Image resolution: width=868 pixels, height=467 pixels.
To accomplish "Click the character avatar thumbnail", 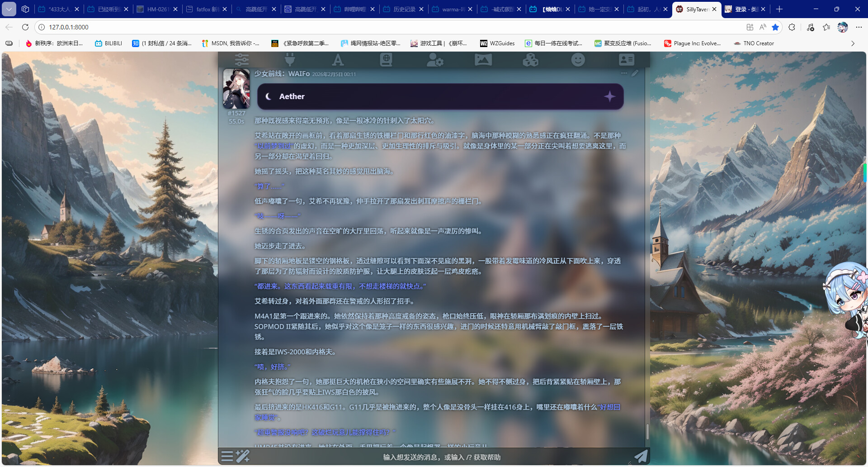I will click(x=236, y=89).
